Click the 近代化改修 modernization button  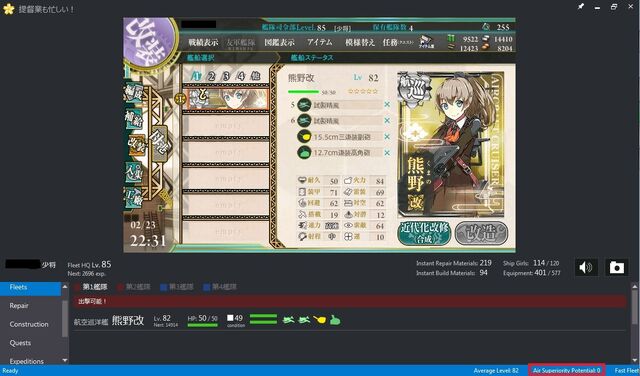pos(424,234)
